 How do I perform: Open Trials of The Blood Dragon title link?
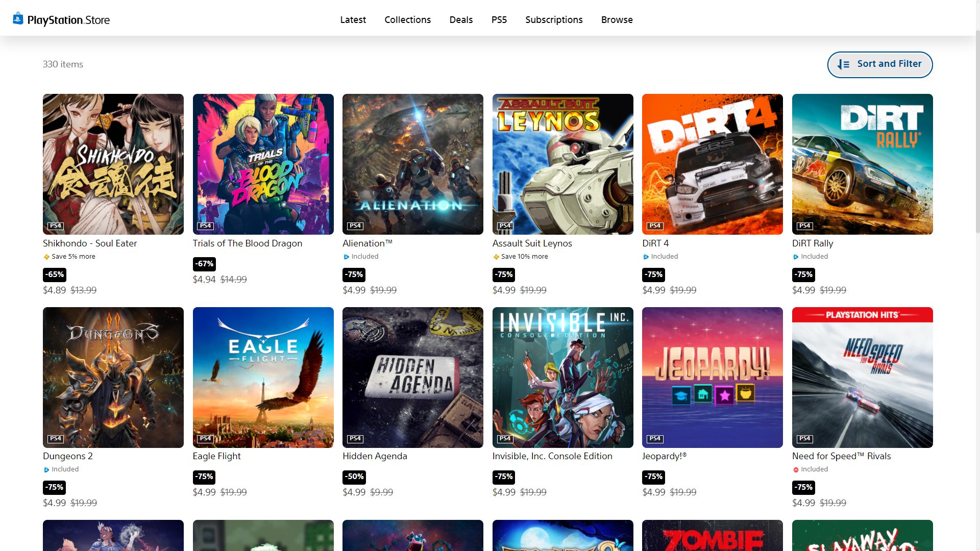(247, 243)
